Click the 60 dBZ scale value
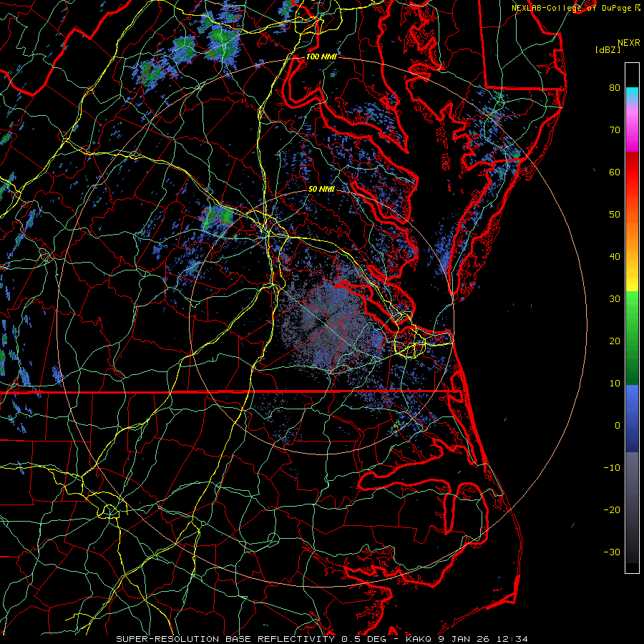 click(615, 172)
